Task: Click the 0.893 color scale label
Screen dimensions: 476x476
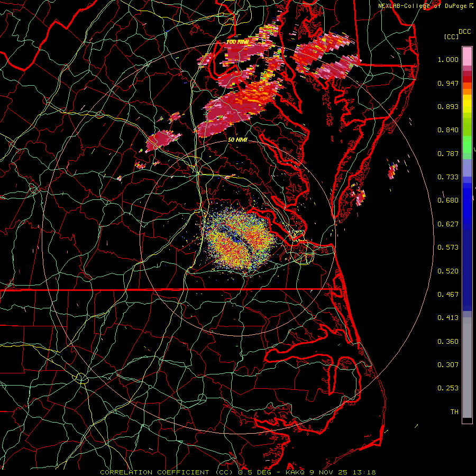Action: pos(448,106)
